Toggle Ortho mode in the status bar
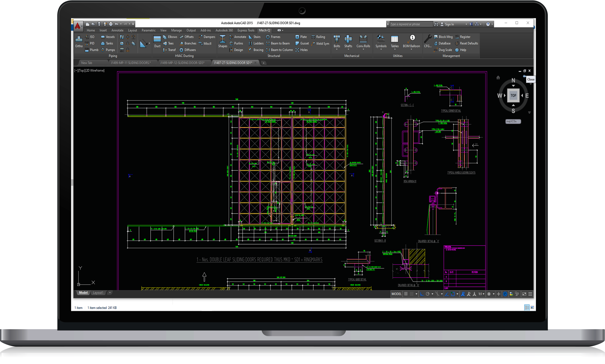This screenshot has height=364, width=605. [422, 294]
